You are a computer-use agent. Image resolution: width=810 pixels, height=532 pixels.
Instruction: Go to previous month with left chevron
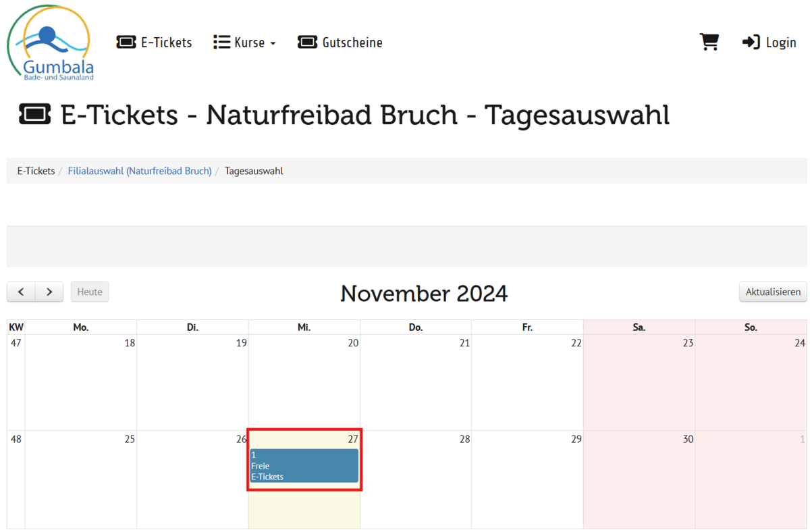pos(21,292)
